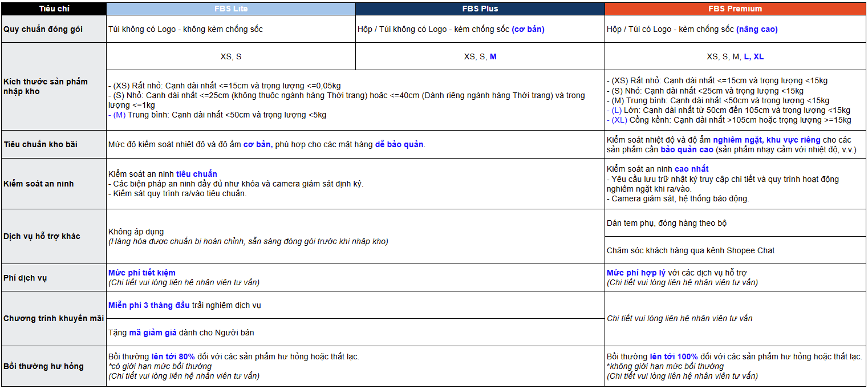Viewport: 868px width, 389px height.
Task: Click "Camera giám sát, hệ thống báo động" line
Action: click(x=678, y=198)
